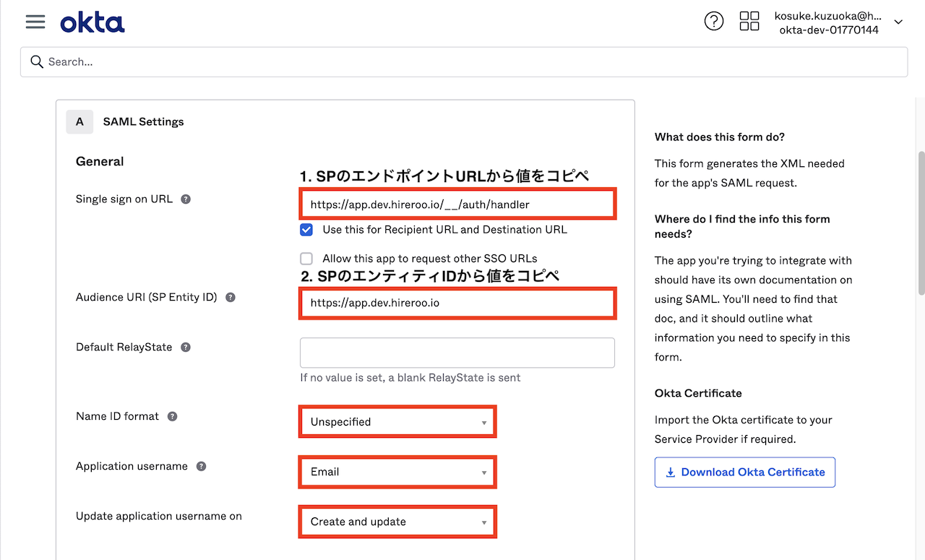Click the search magnifier icon

pyautogui.click(x=37, y=61)
